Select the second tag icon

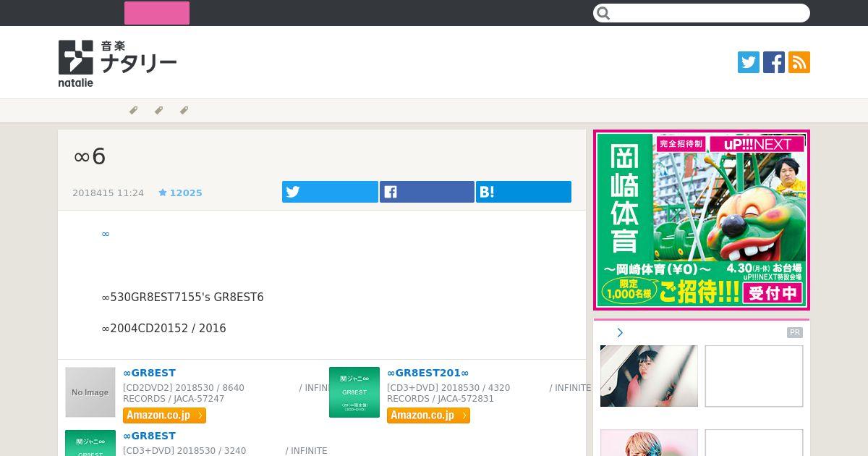(x=158, y=111)
